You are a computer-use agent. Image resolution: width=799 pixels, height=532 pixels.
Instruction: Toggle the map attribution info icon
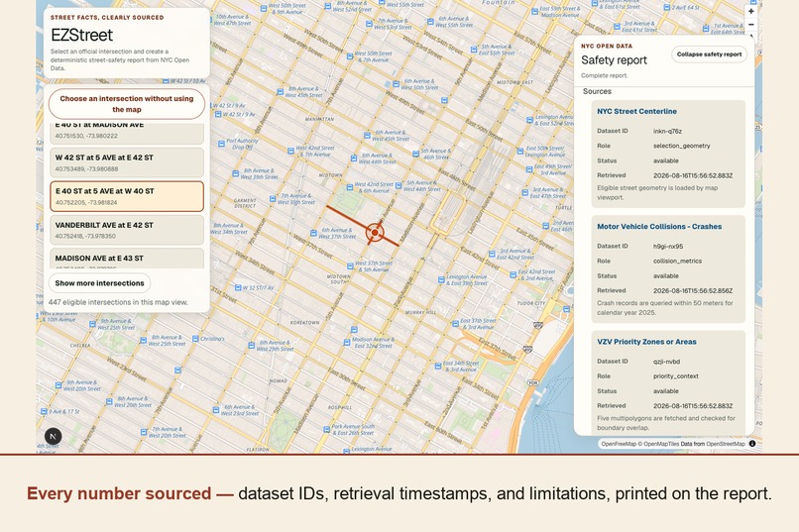click(x=752, y=444)
